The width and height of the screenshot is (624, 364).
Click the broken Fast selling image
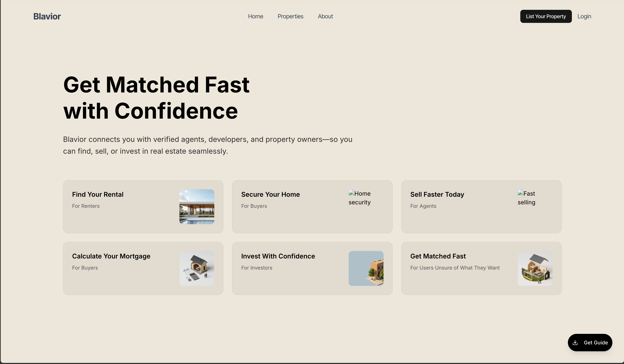526,198
